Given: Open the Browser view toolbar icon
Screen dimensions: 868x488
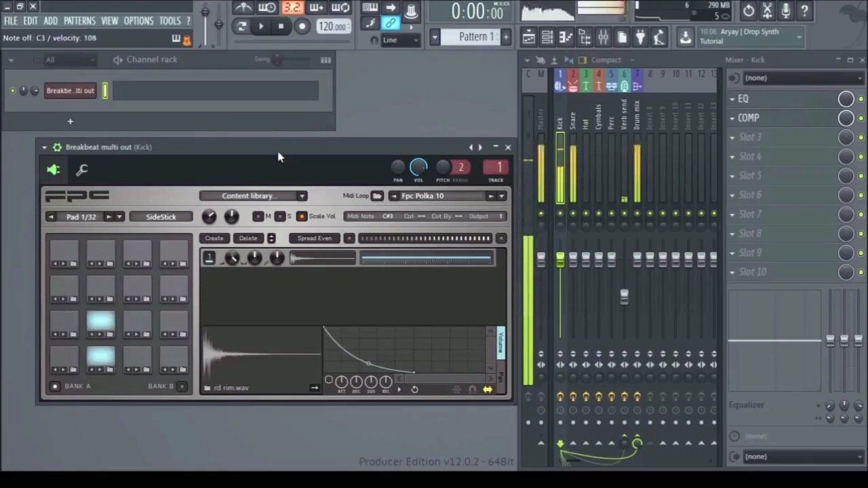Looking at the screenshot, I should [585, 37].
